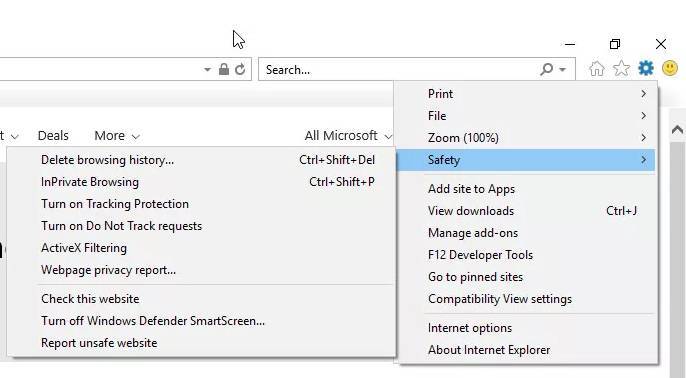Select the Safety menu item

point(526,160)
